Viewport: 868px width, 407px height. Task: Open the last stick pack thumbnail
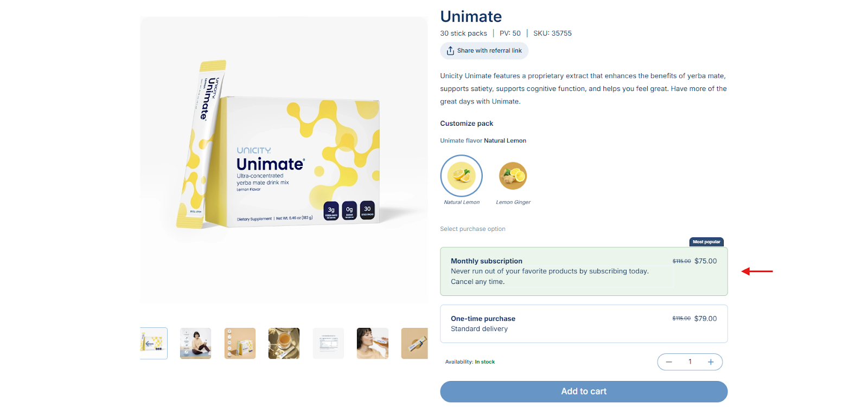coord(414,343)
